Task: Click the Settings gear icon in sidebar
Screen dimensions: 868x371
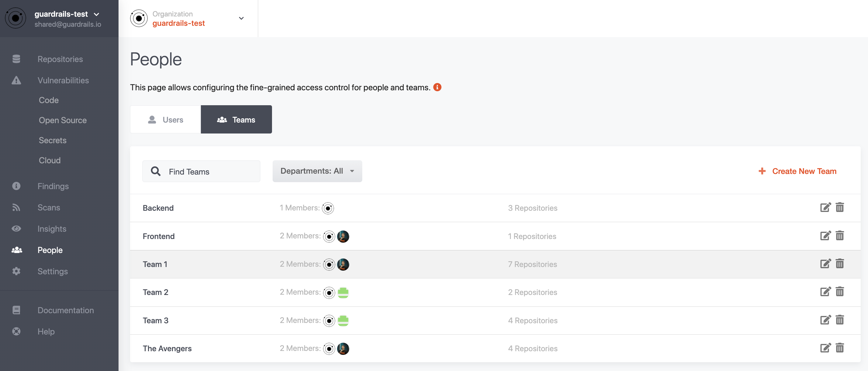Action: [x=16, y=271]
